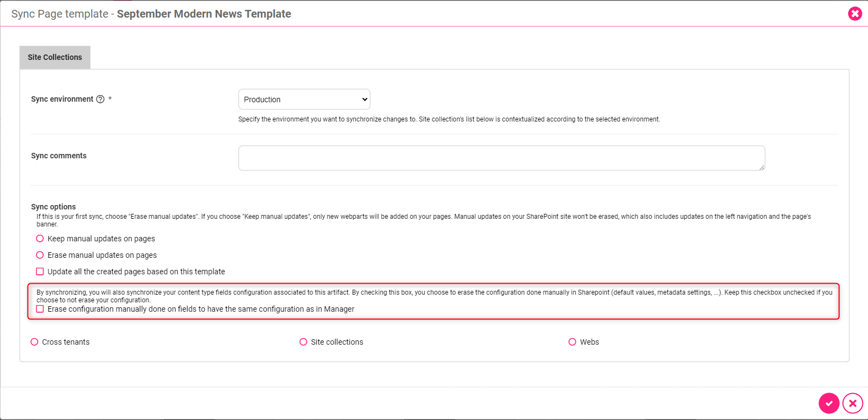Switch to the Site Collections tab

click(x=54, y=57)
